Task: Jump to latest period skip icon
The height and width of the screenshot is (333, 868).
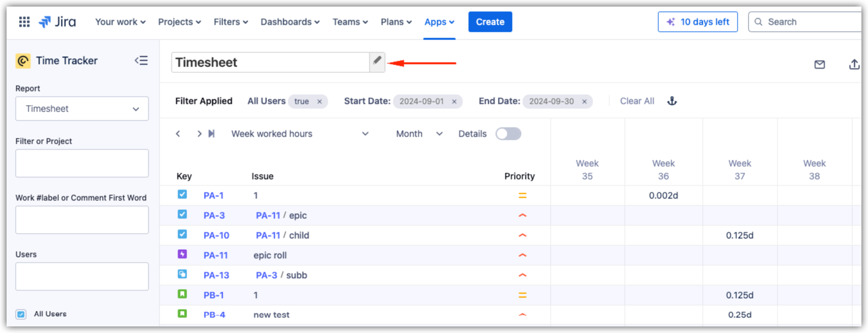Action: (212, 134)
